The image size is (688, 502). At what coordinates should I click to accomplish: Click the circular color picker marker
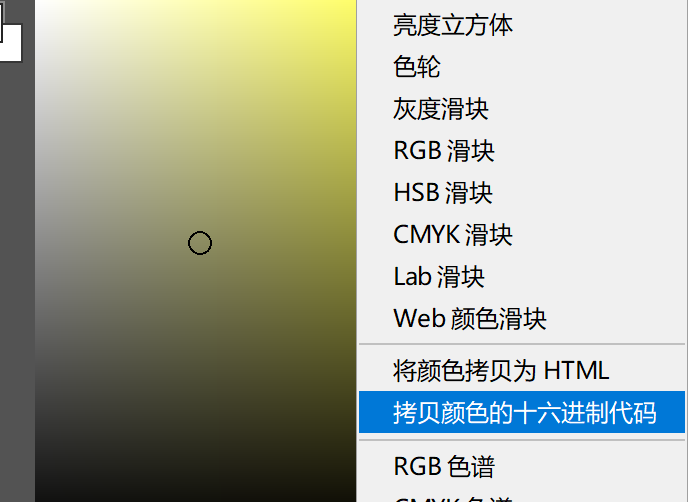click(x=200, y=243)
